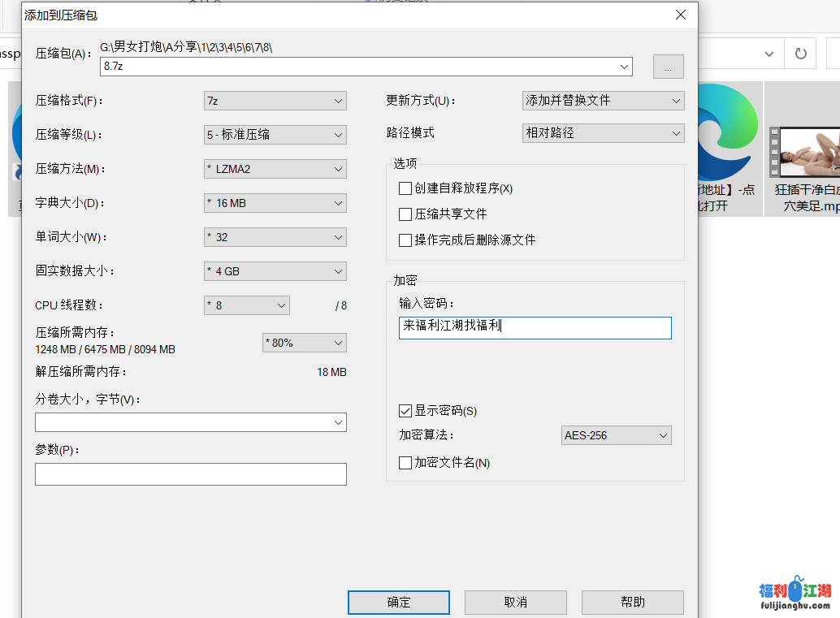Screen dimensions: 840x618
Task: Toggle 压缩共享文件 checkbox
Action: 405,214
